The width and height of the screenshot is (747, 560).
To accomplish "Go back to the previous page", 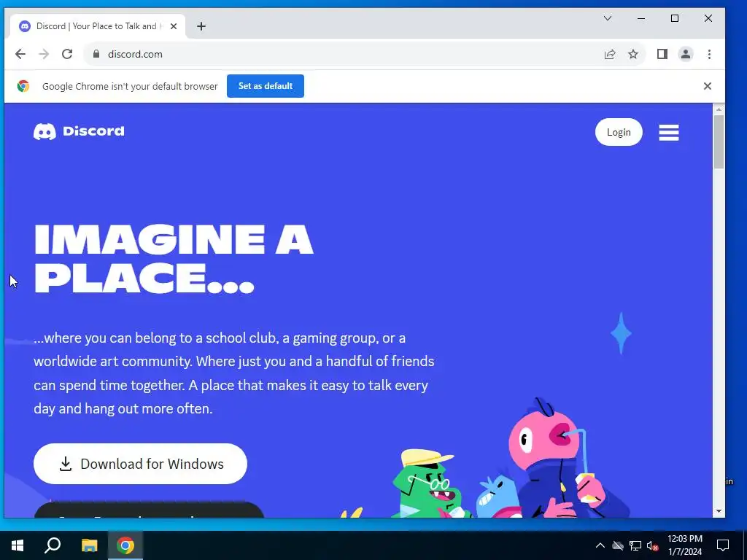I will coord(20,54).
